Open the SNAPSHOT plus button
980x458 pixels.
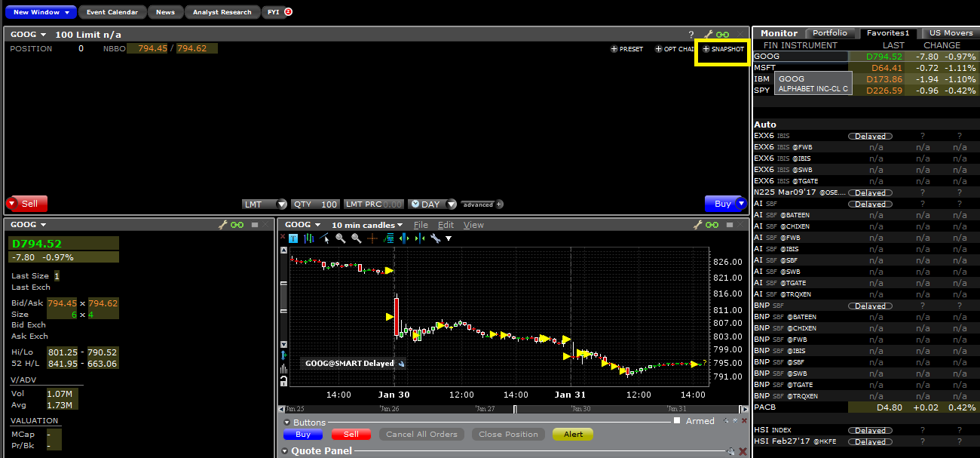click(x=723, y=49)
